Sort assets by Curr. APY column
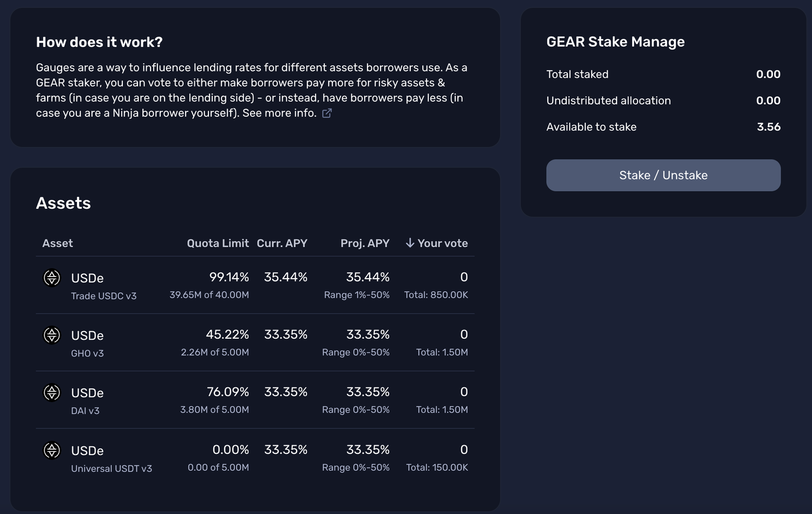The image size is (812, 514). [x=281, y=243]
